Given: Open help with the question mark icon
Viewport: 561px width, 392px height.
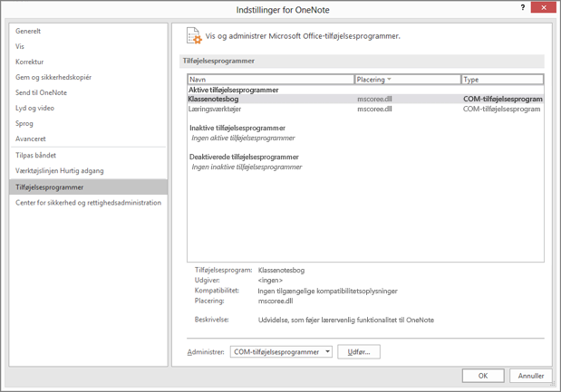Looking at the screenshot, I should pos(523,7).
